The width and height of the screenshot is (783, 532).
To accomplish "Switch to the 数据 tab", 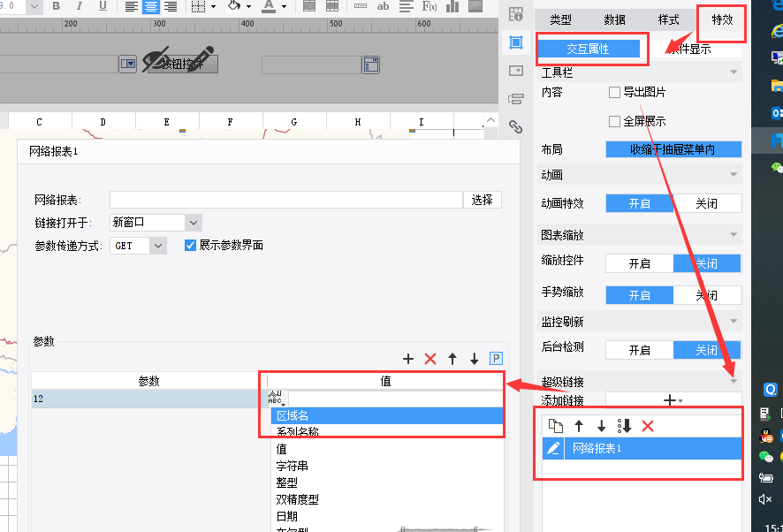I will [x=614, y=20].
